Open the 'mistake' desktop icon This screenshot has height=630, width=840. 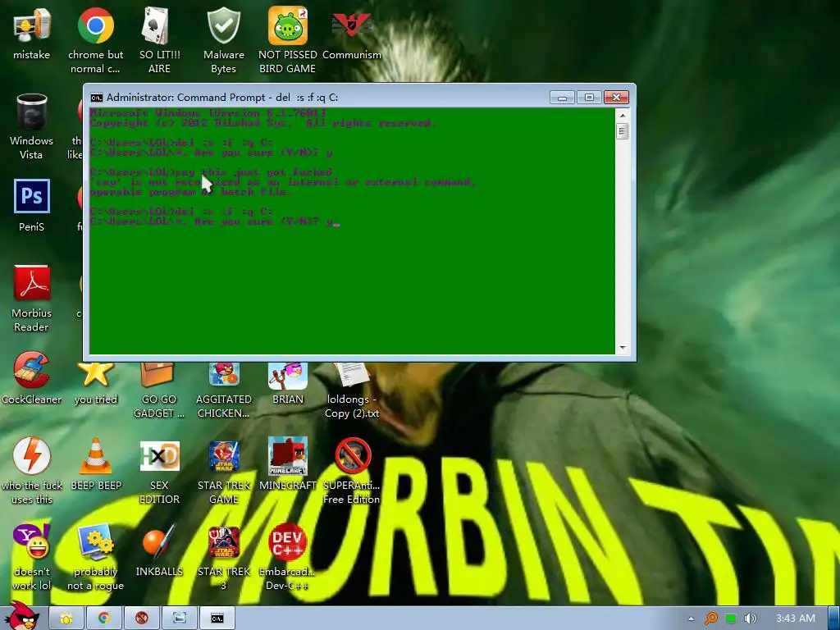tap(32, 33)
